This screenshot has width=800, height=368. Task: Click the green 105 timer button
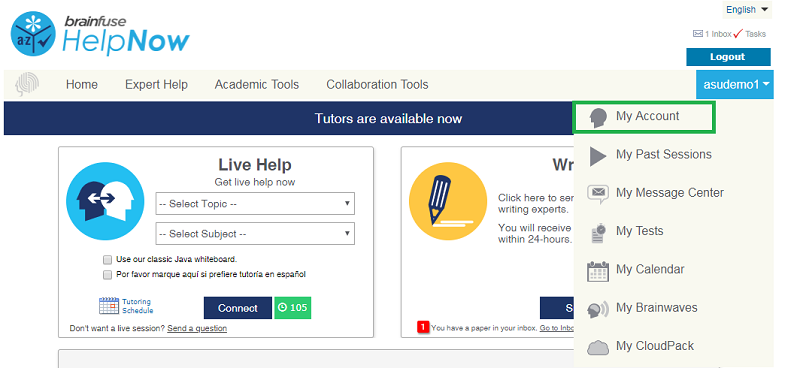tap(292, 308)
